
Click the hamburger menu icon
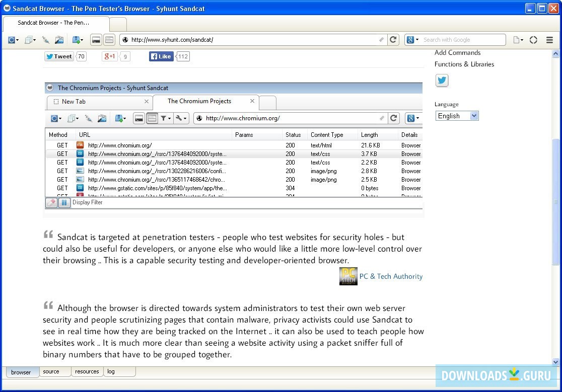548,40
